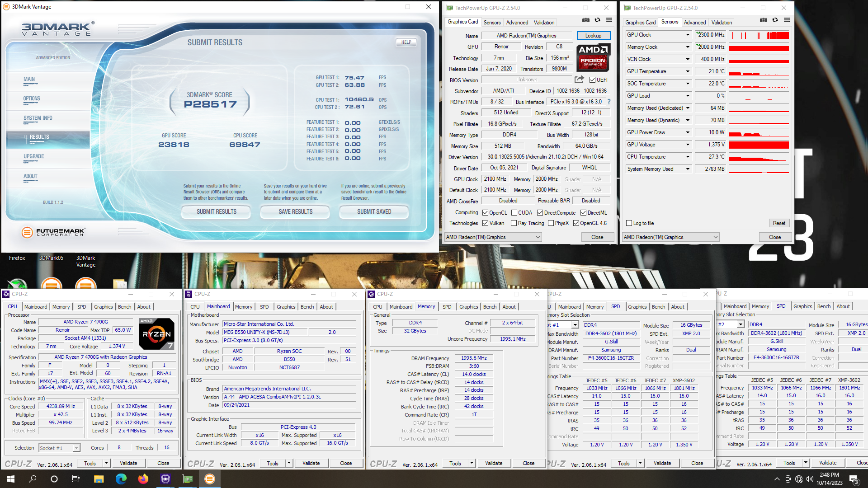Toggle the PhysX checkbox

coord(551,223)
